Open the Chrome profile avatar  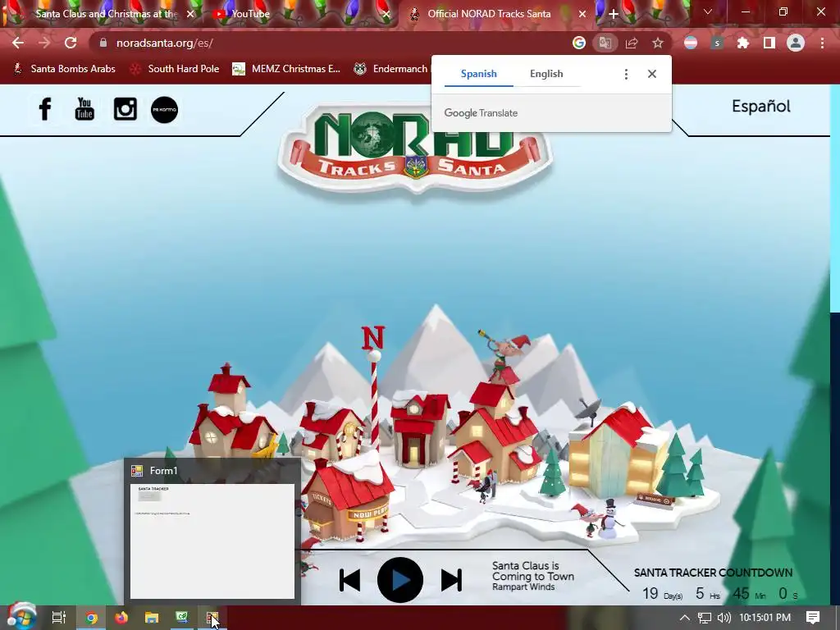pos(796,43)
